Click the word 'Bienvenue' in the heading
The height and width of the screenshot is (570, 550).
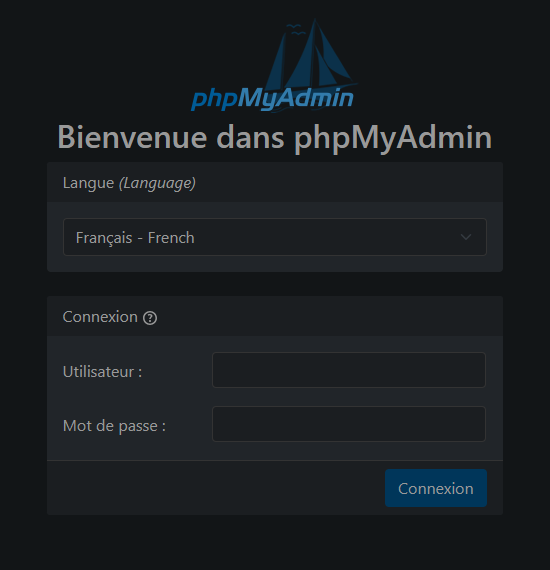tap(132, 137)
